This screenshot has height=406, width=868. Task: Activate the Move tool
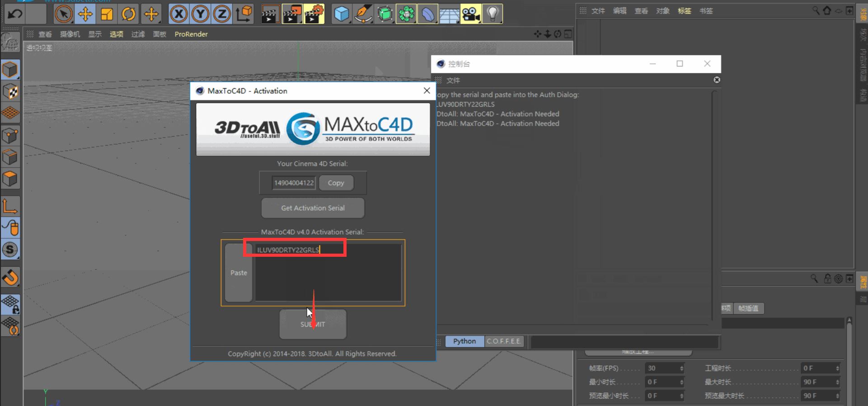85,14
